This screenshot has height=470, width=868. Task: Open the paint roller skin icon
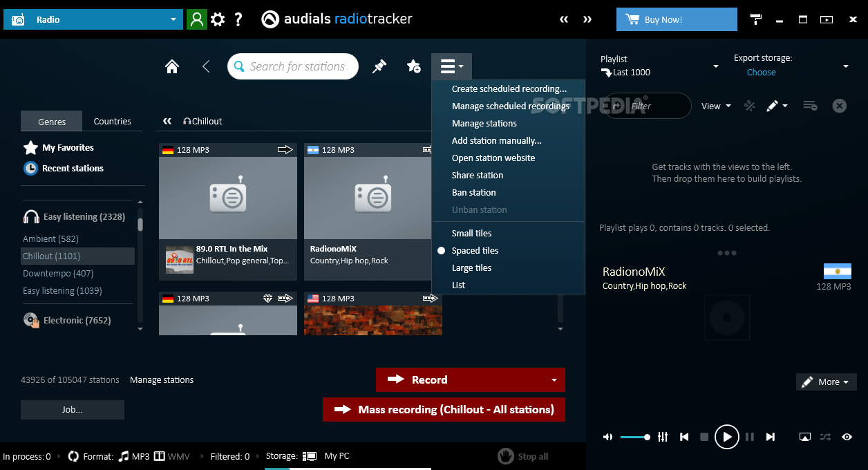(756, 19)
